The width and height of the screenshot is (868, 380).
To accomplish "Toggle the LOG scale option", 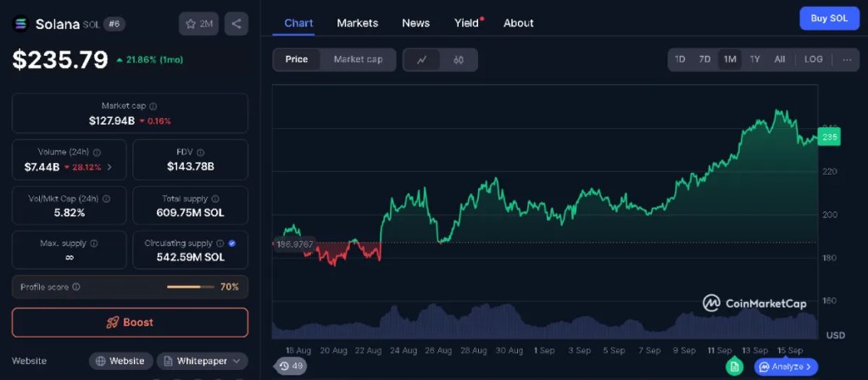I will (x=813, y=59).
